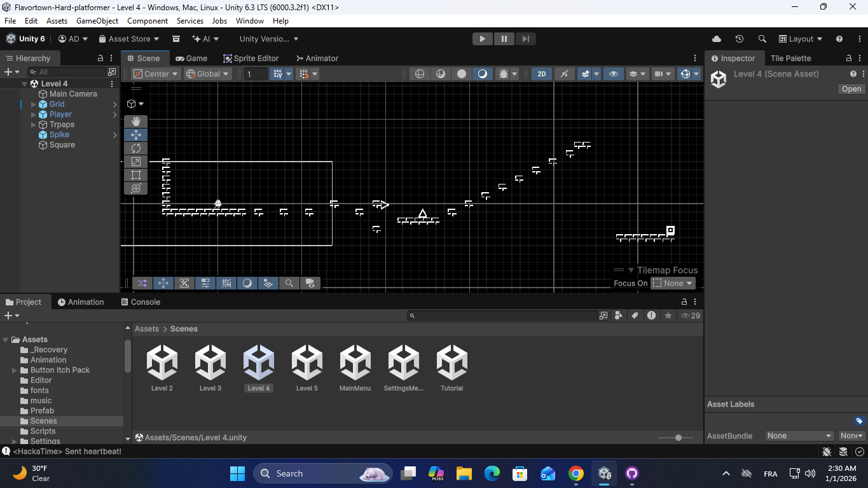Open the Tilemap Focus On dropdown
The image size is (868, 488).
[x=673, y=283]
